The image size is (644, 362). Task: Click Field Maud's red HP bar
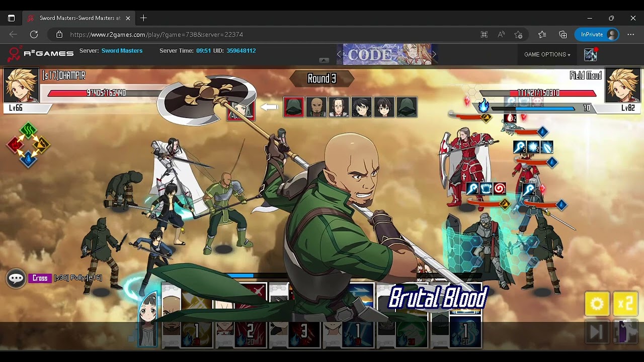[538, 93]
